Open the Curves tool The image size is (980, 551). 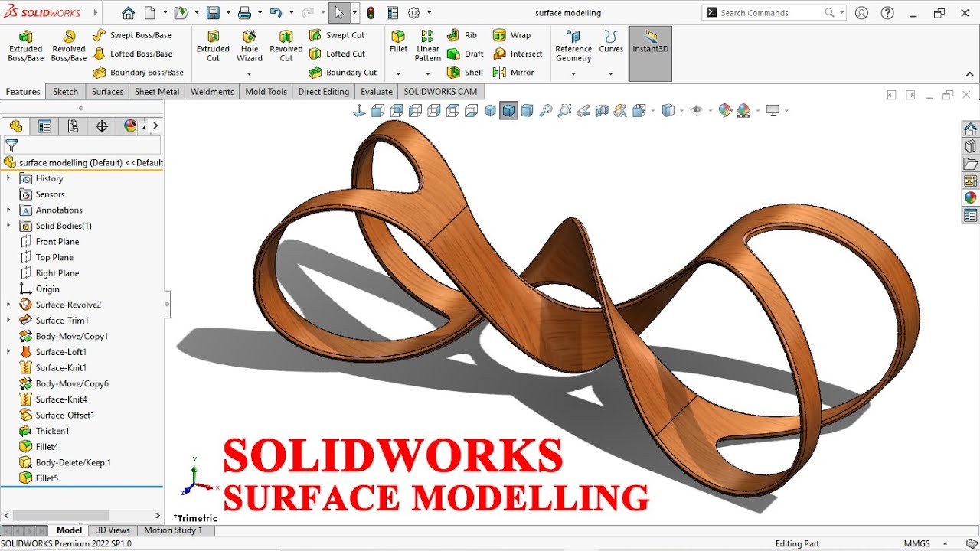[611, 41]
